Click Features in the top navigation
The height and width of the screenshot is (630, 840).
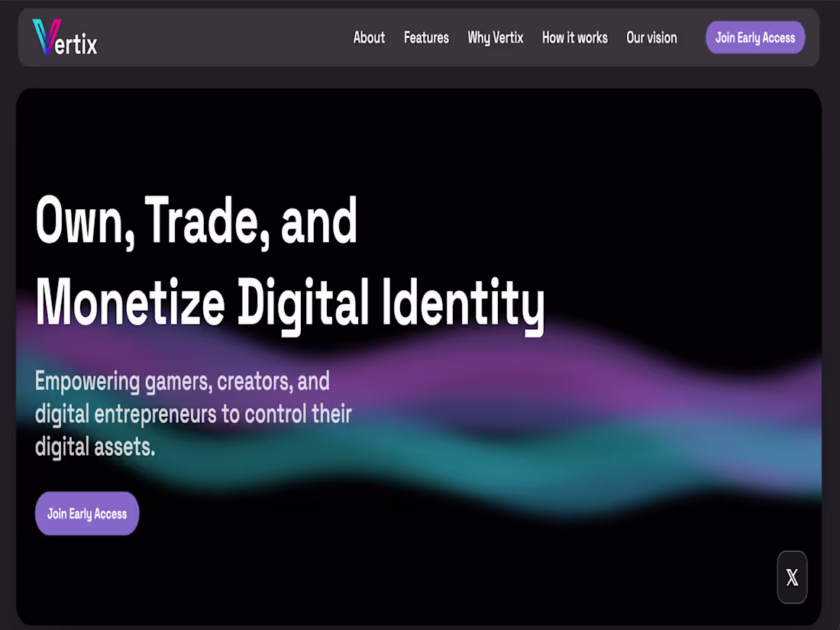click(x=426, y=37)
